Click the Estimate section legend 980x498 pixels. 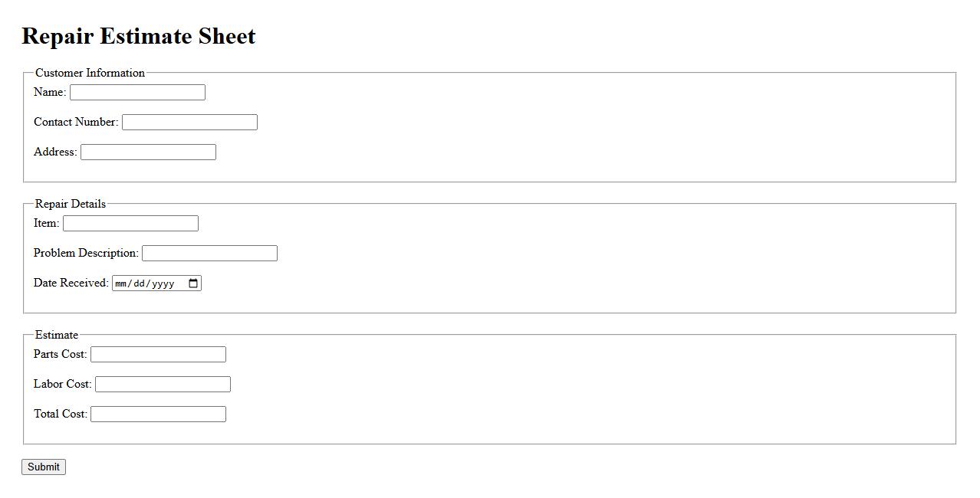(x=57, y=336)
